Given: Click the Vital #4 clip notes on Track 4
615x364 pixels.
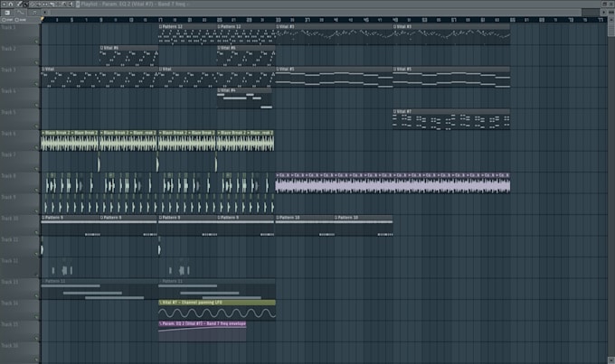Looking at the screenshot, I should coord(244,100).
